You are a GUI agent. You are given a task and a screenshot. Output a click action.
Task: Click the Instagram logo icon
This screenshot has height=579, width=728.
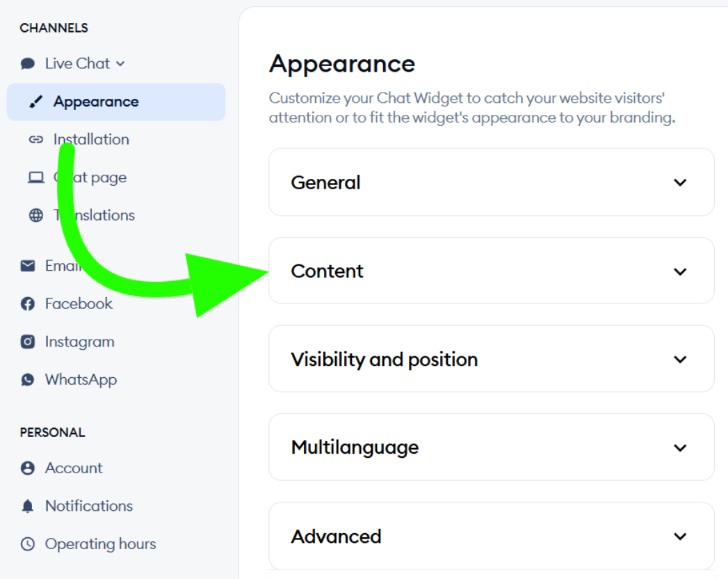click(28, 342)
